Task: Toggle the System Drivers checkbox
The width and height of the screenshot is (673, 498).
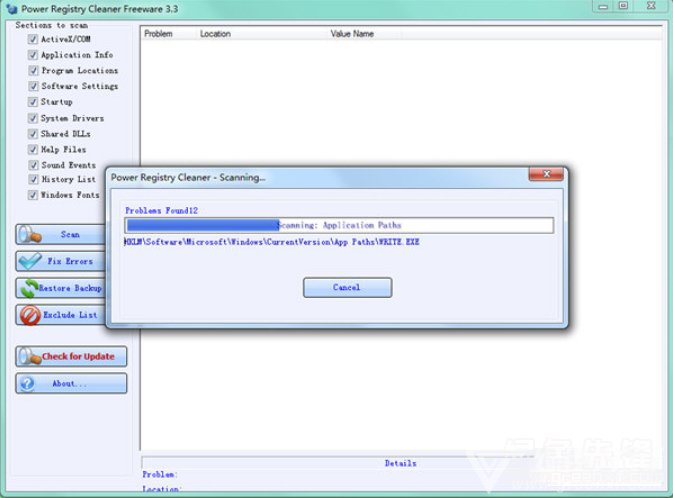Action: click(x=33, y=118)
